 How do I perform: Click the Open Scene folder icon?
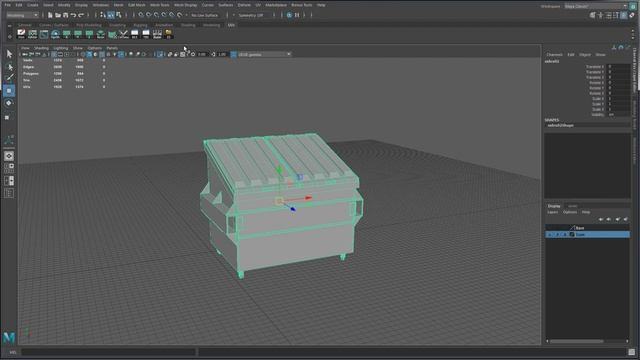click(58, 15)
